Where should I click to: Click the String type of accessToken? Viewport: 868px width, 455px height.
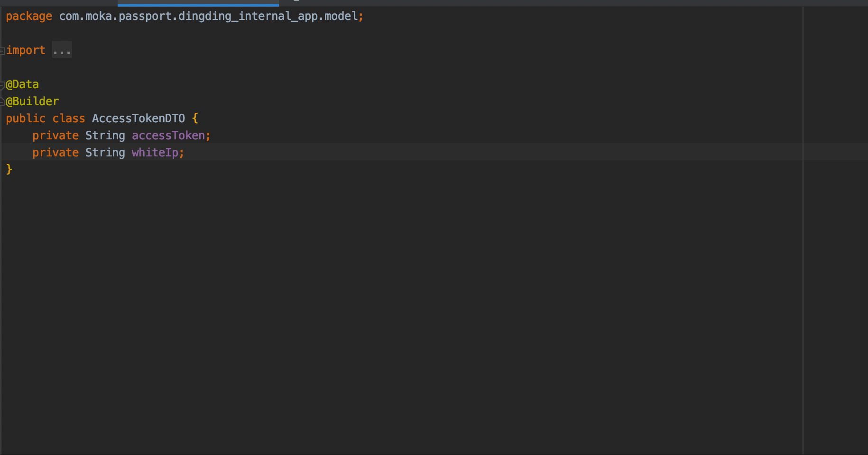pyautogui.click(x=105, y=135)
